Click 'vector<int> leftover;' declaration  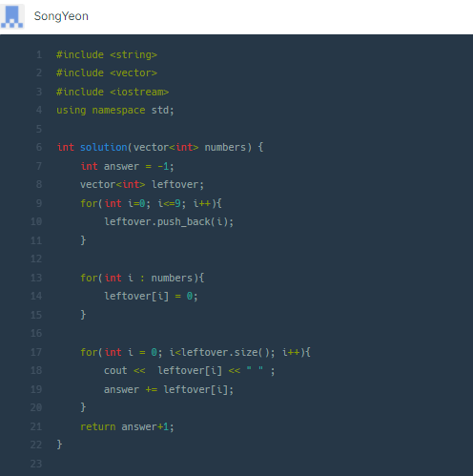coord(142,184)
